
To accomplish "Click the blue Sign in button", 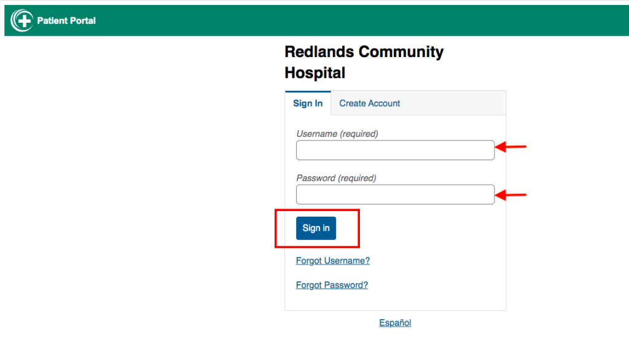I will (316, 228).
